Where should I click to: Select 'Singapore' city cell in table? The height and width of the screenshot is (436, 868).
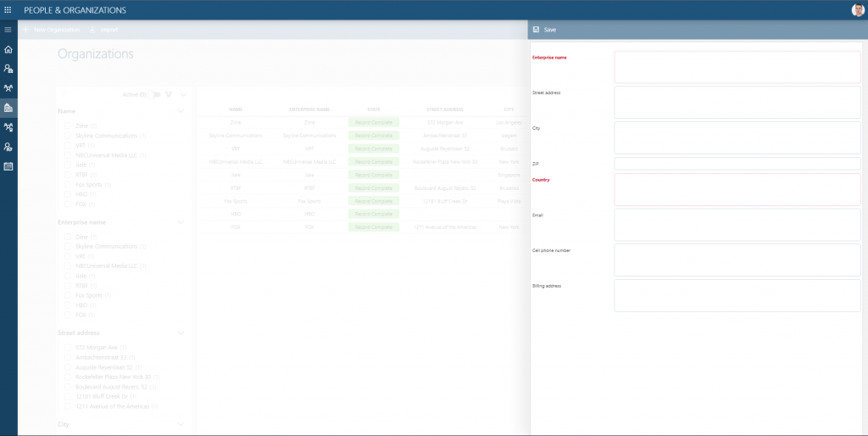coord(509,175)
